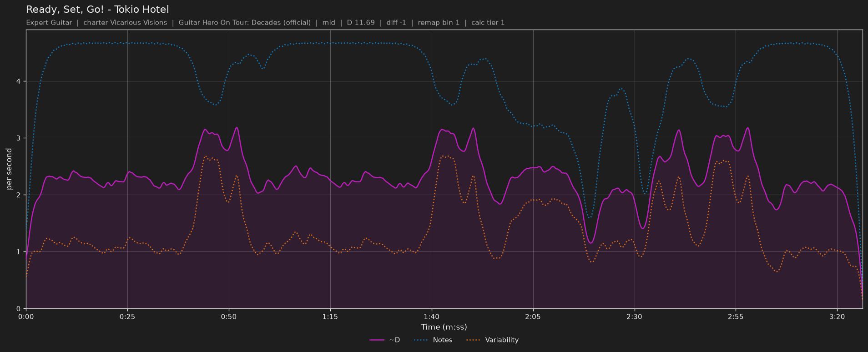The width and height of the screenshot is (868, 352).
Task: Click the '2:55' x-axis tick label
Action: pyautogui.click(x=736, y=317)
